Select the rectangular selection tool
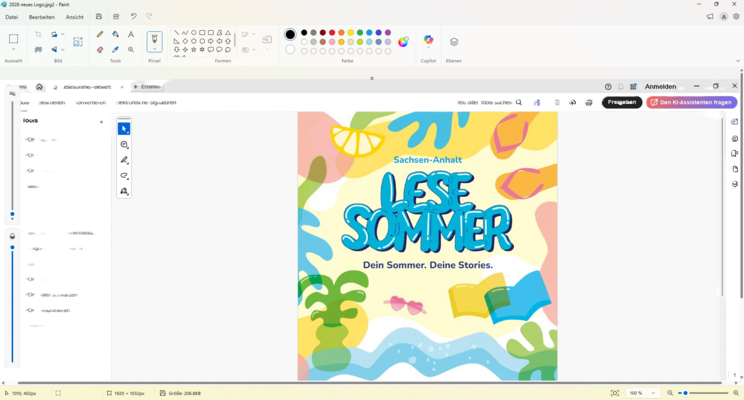744x400 pixels. pyautogui.click(x=13, y=38)
